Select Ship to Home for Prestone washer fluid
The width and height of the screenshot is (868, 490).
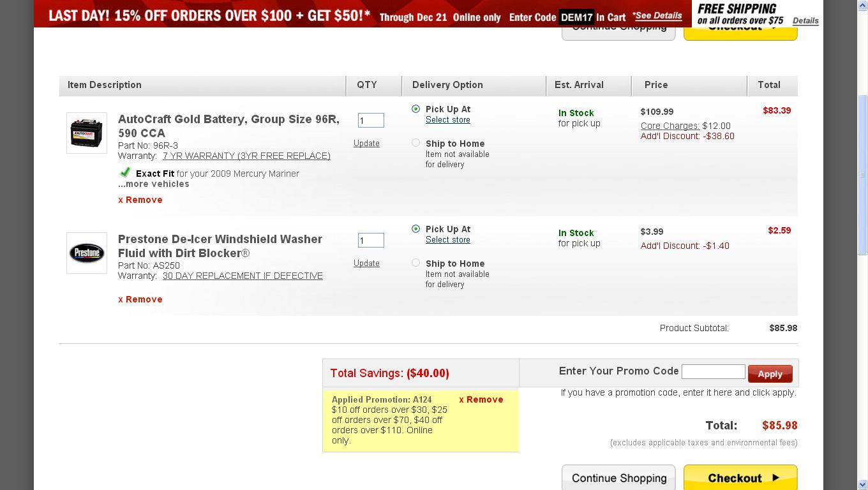coord(416,263)
